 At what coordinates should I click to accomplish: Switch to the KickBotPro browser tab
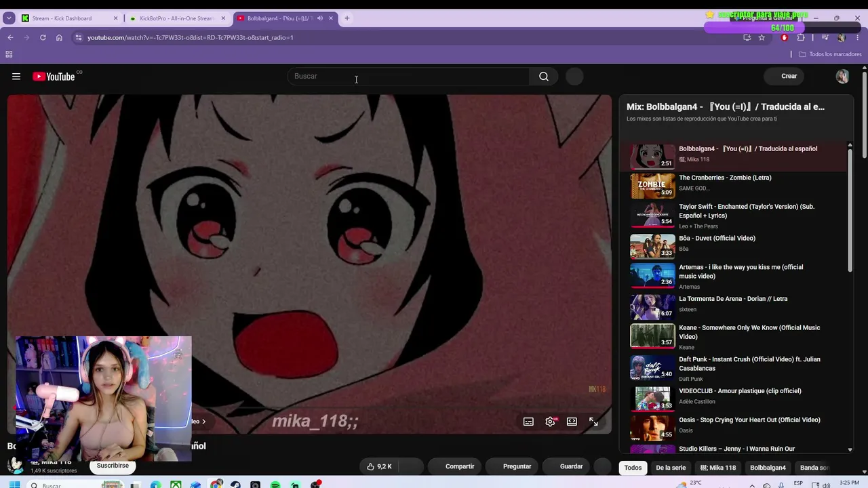click(x=176, y=18)
